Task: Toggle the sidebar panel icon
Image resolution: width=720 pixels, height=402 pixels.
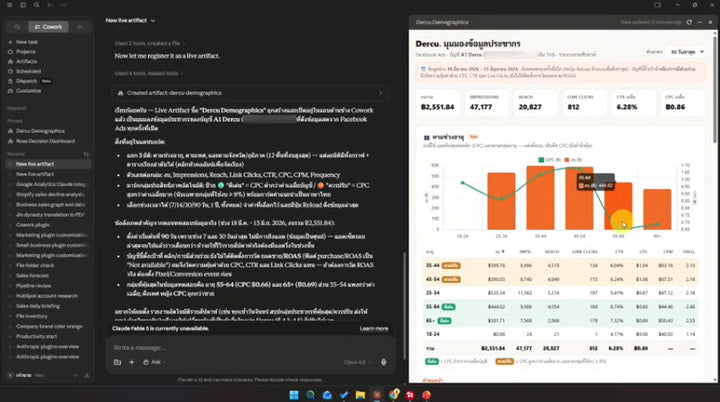Action: pos(23,5)
